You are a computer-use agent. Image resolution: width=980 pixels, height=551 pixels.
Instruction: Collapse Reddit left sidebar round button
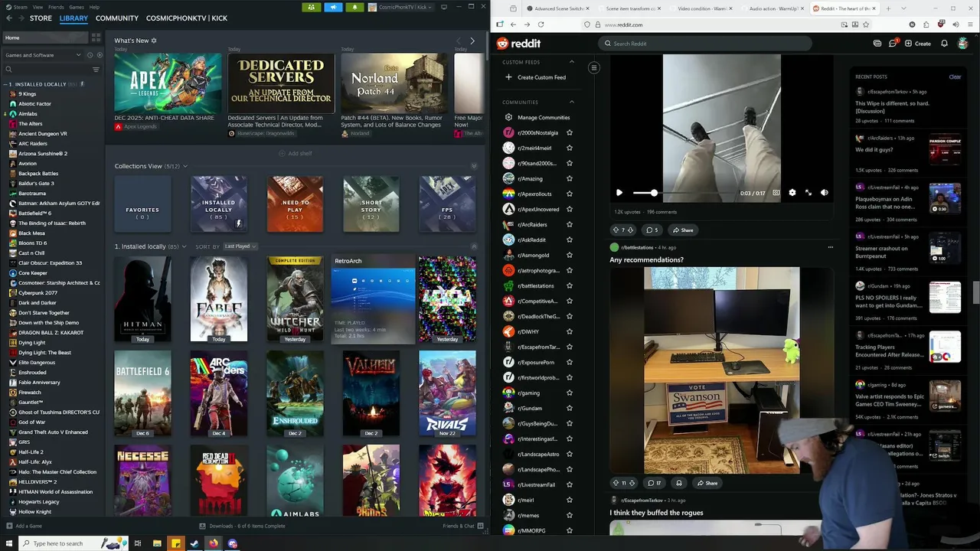point(593,68)
